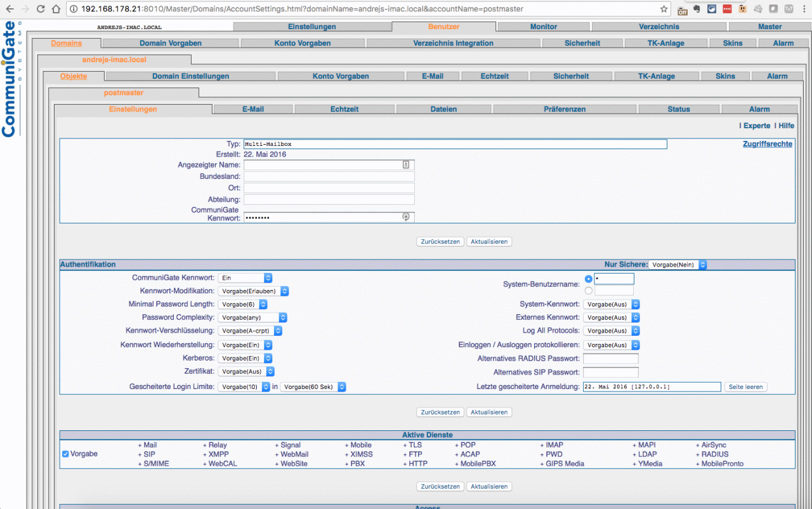Go to the Objekte tab
Screen dimensions: 812x509
click(74, 76)
